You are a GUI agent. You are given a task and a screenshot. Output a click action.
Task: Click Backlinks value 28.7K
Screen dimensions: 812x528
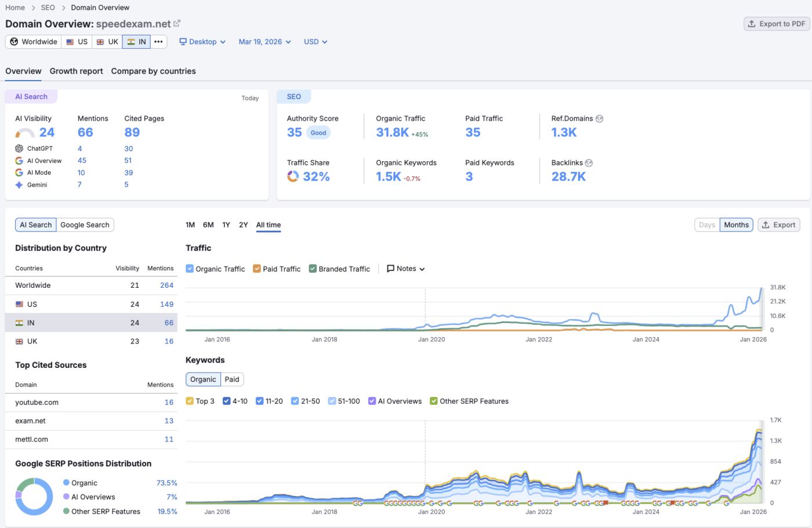[568, 176]
